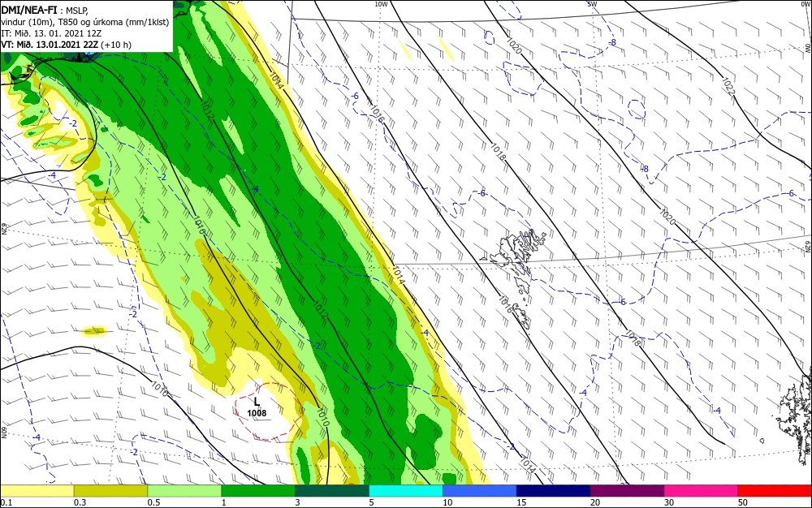This screenshot has width=812, height=508.
Task: Click the '0.5' legend value
Action: (153, 502)
